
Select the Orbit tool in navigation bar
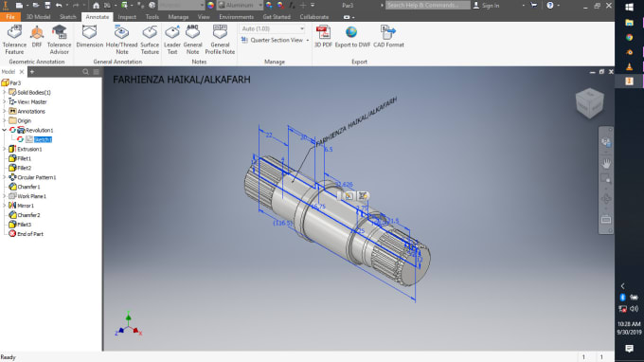pyautogui.click(x=606, y=199)
